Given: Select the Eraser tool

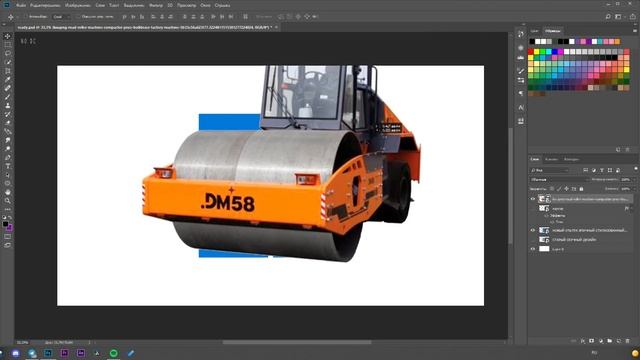Looking at the screenshot, I should click(x=7, y=123).
